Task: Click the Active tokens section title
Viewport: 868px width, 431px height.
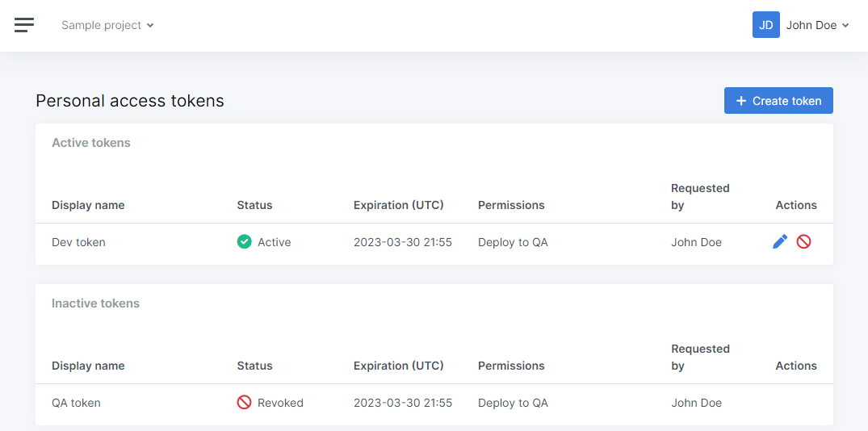Action: tap(90, 143)
